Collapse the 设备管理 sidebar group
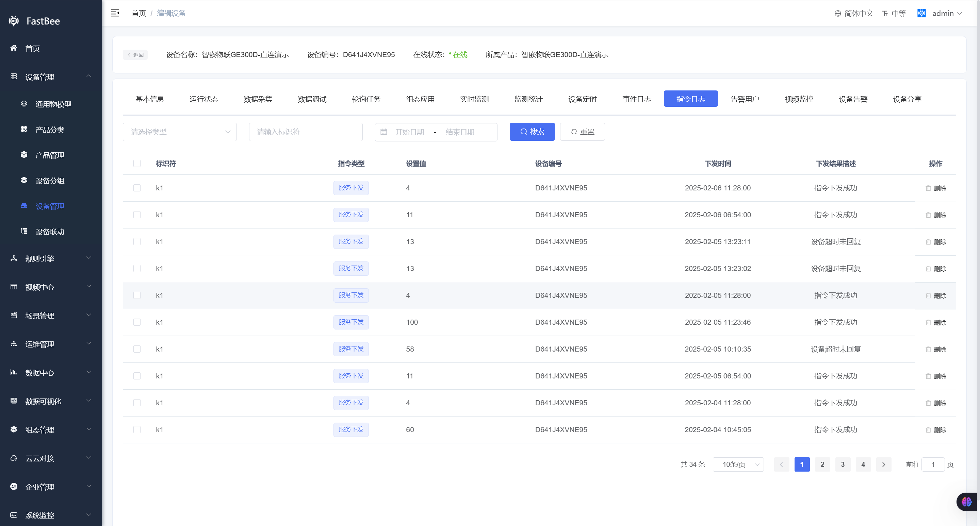This screenshot has width=980, height=526. click(51, 77)
